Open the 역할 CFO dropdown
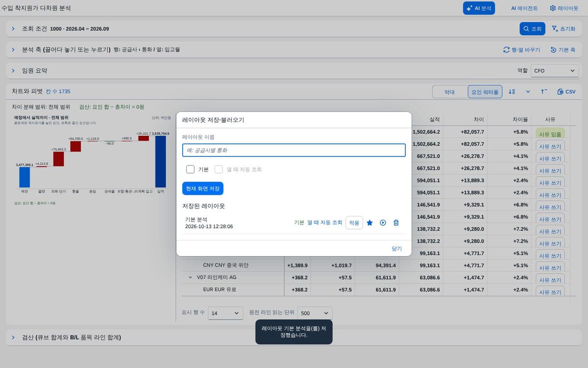 [555, 71]
